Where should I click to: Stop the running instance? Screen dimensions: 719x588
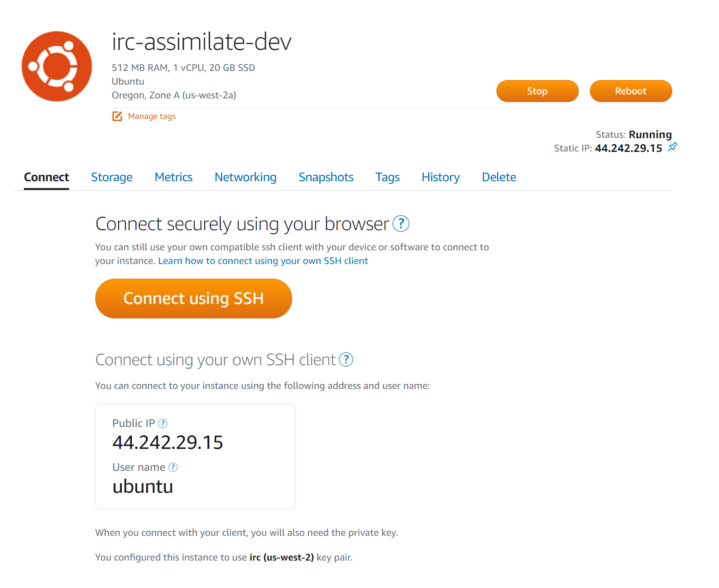[537, 91]
